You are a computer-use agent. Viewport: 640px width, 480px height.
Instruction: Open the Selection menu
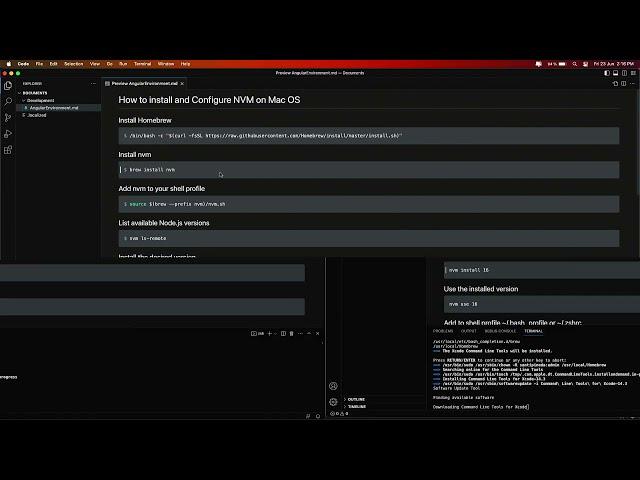click(73, 64)
